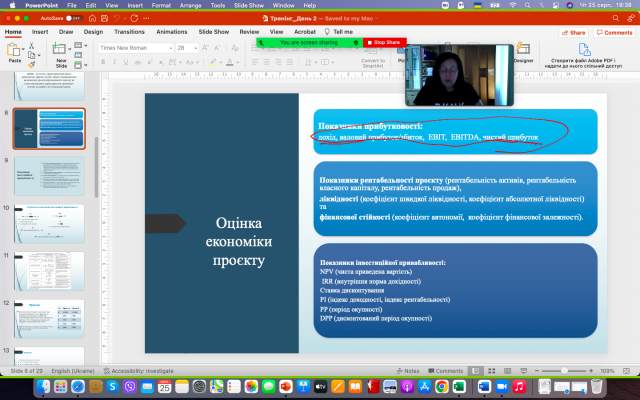
Task: Open Designer ideas
Action: point(523,53)
